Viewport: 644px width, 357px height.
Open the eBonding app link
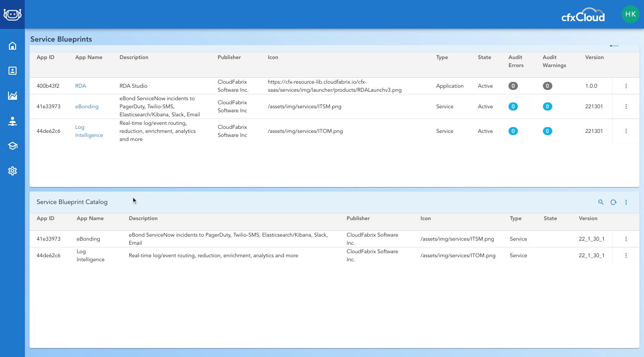pyautogui.click(x=87, y=106)
